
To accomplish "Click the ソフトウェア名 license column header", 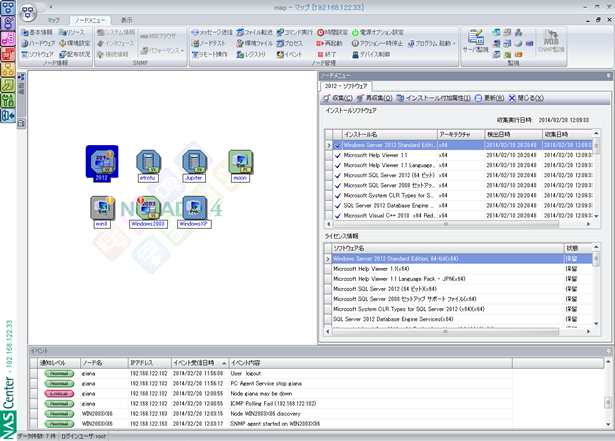I will [448, 248].
